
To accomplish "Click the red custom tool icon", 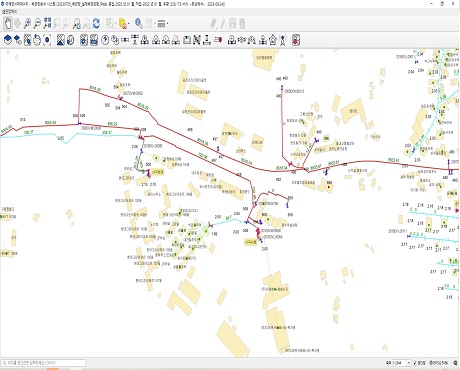I will pyautogui.click(x=296, y=40).
